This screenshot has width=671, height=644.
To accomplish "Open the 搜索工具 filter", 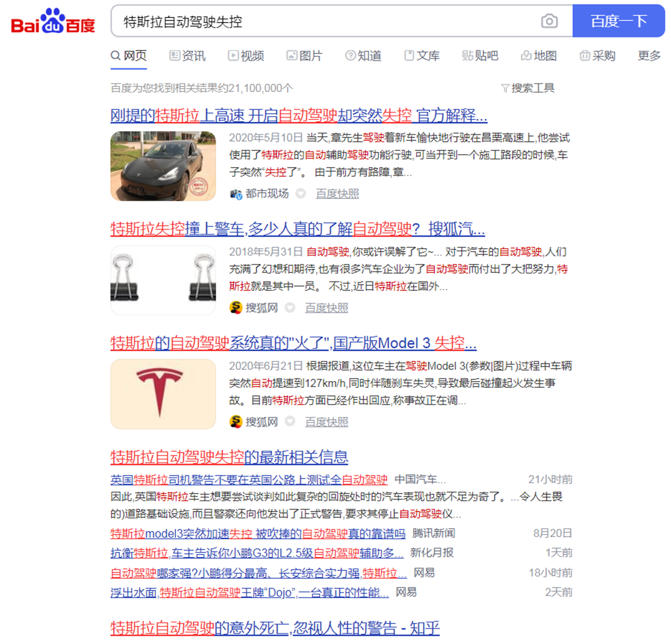I will 527,88.
